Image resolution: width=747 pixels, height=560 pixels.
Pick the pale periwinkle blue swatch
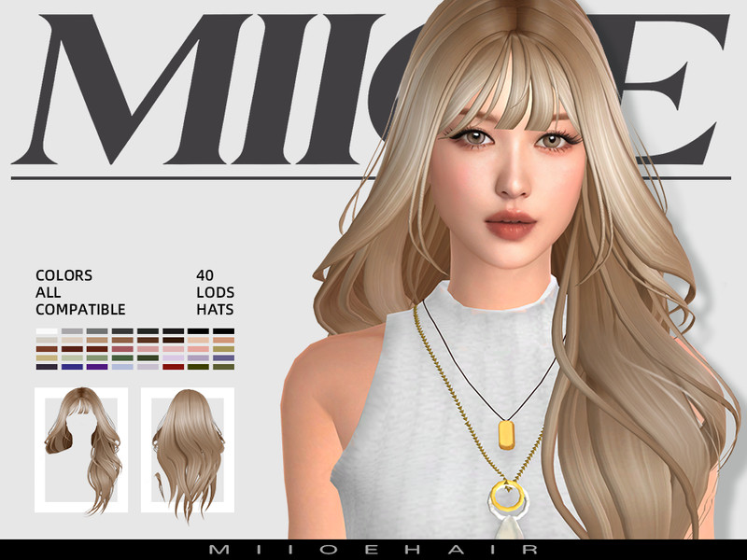tap(122, 367)
